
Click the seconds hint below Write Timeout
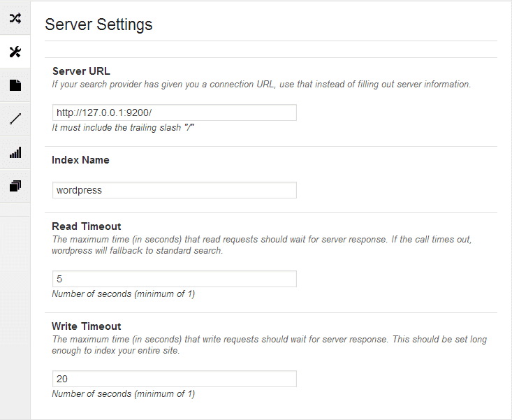coord(124,394)
